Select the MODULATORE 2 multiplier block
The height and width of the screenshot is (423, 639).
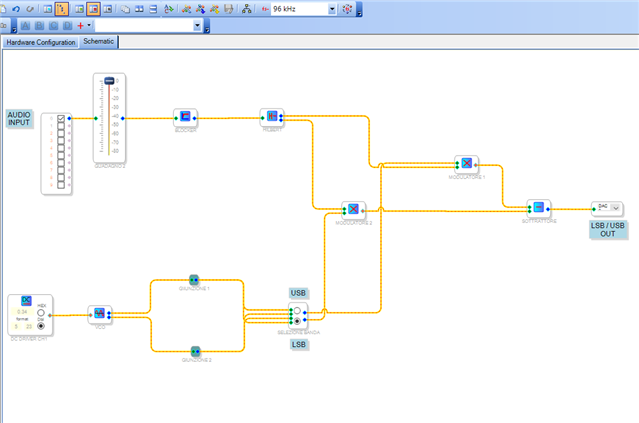pyautogui.click(x=353, y=209)
